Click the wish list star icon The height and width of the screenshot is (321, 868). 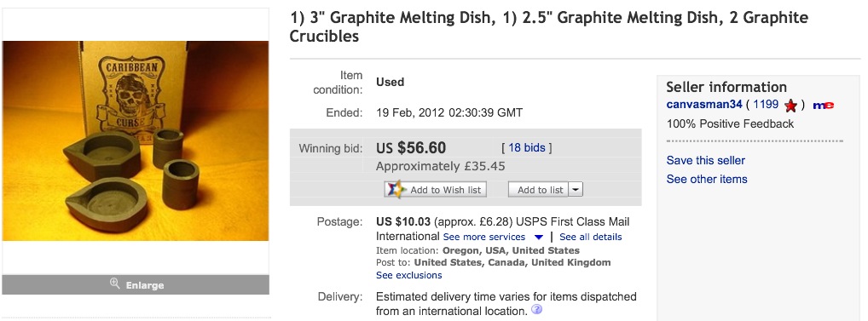click(x=396, y=190)
